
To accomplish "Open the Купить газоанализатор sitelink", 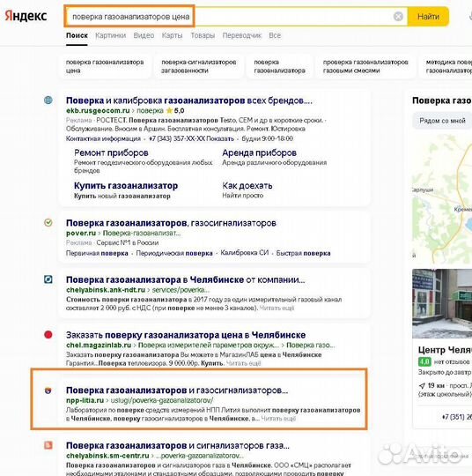I will [x=126, y=185].
